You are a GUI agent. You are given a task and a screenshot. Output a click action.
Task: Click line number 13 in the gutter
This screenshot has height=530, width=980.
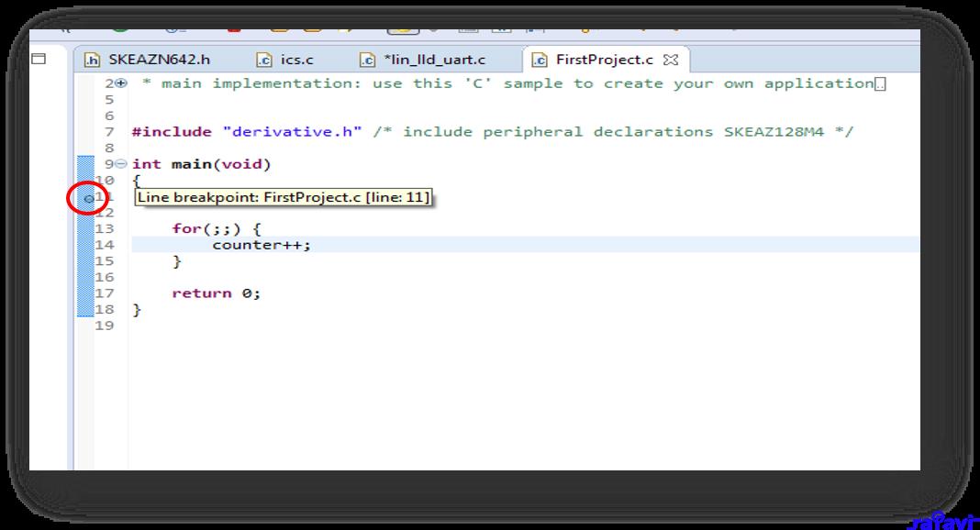tap(105, 229)
